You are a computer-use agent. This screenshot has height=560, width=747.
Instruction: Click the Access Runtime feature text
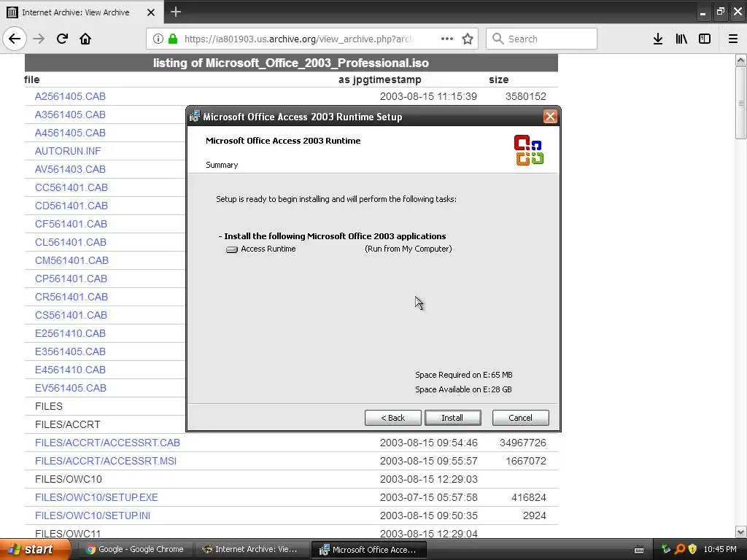[268, 249]
